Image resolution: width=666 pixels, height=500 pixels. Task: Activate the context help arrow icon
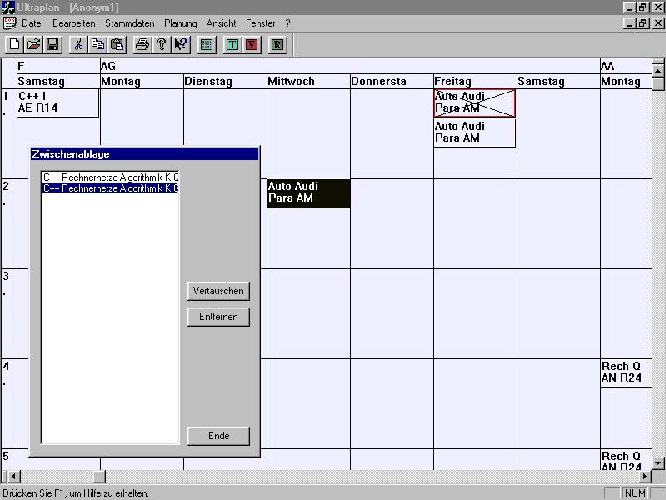pos(180,44)
